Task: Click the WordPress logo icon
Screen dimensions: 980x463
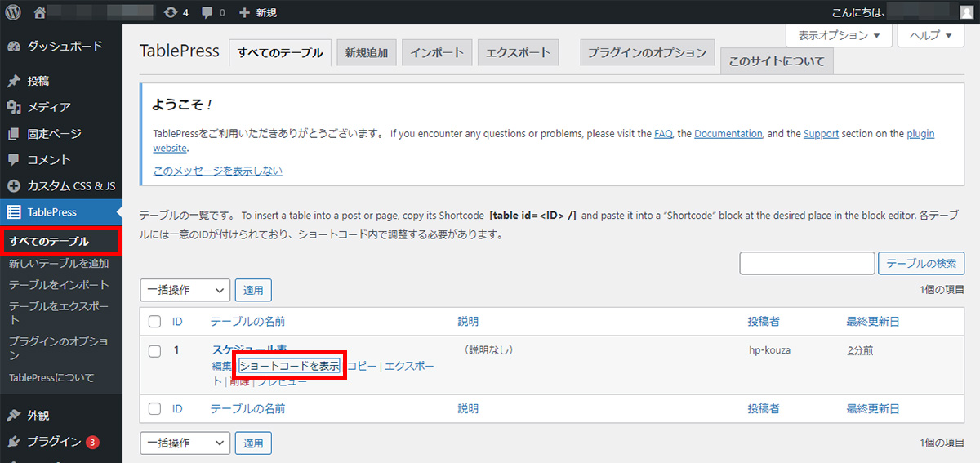Action: pyautogui.click(x=13, y=12)
